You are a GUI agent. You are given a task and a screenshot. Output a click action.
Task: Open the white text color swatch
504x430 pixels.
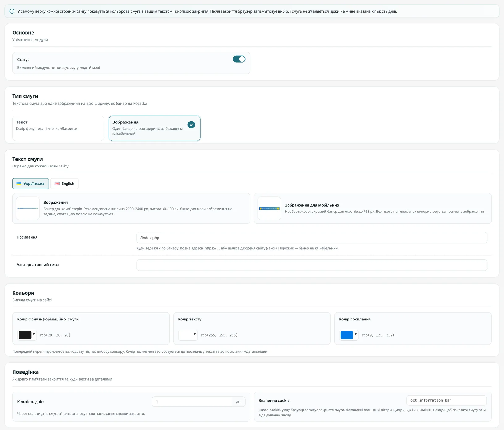click(x=186, y=335)
